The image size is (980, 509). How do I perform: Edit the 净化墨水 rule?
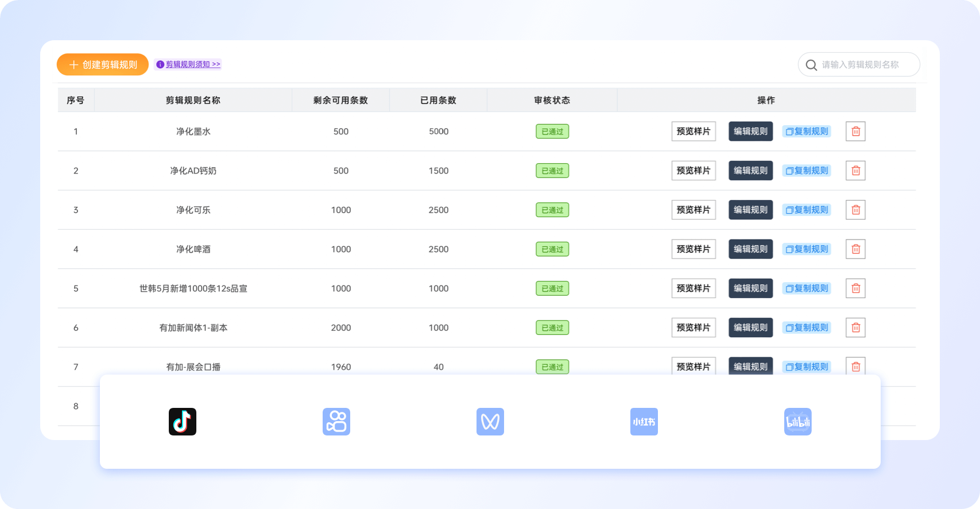point(751,132)
